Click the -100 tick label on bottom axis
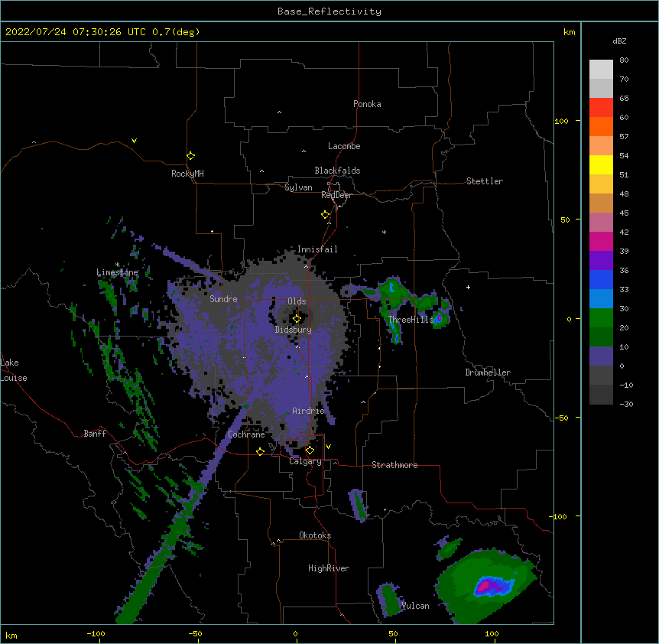This screenshot has width=659, height=644. pos(96,633)
